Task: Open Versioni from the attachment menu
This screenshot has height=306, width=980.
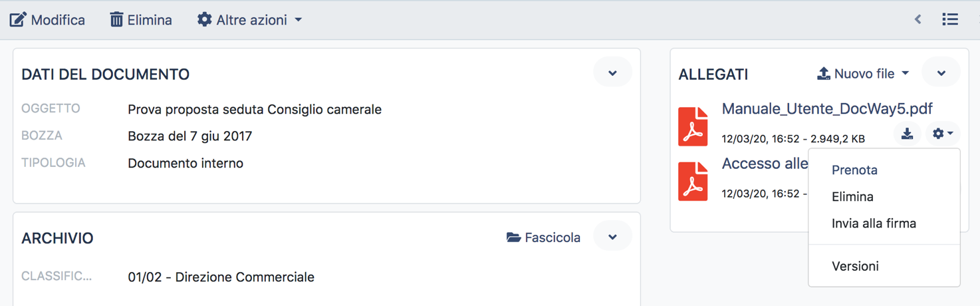Action: [855, 266]
